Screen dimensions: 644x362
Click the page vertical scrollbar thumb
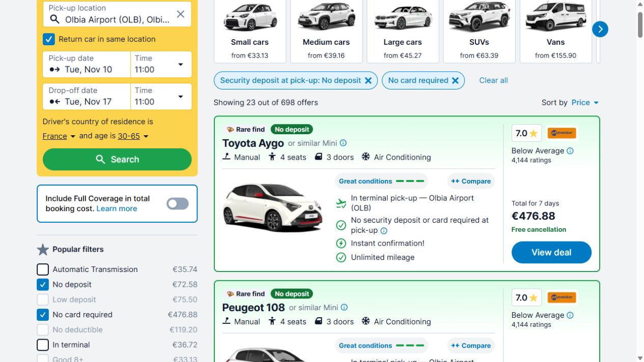(x=640, y=24)
